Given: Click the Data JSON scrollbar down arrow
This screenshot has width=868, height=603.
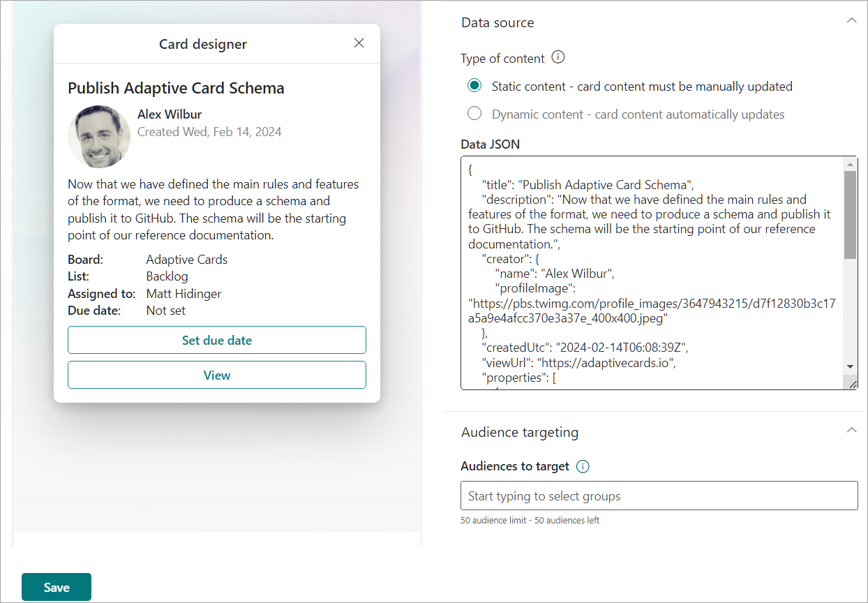Looking at the screenshot, I should coord(851,366).
